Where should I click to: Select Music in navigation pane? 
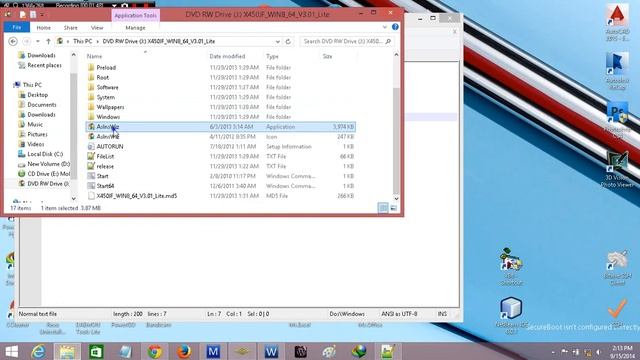35,124
